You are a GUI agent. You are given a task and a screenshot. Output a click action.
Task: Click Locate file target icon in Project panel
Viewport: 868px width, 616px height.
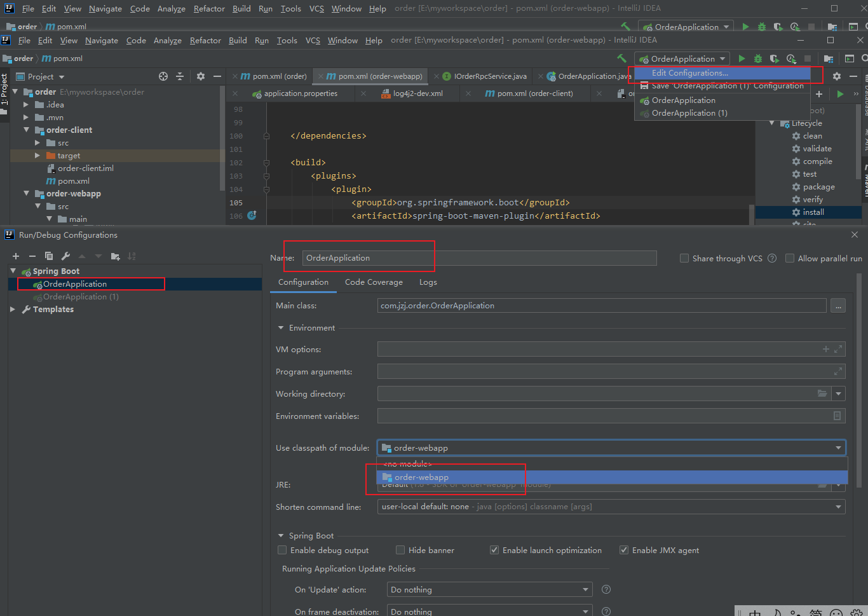163,76
